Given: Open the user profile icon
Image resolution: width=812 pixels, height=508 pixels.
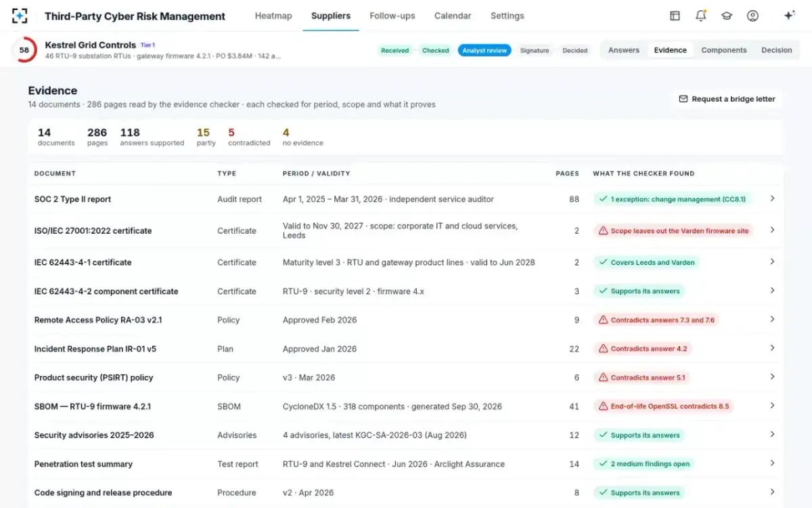Looking at the screenshot, I should (752, 16).
